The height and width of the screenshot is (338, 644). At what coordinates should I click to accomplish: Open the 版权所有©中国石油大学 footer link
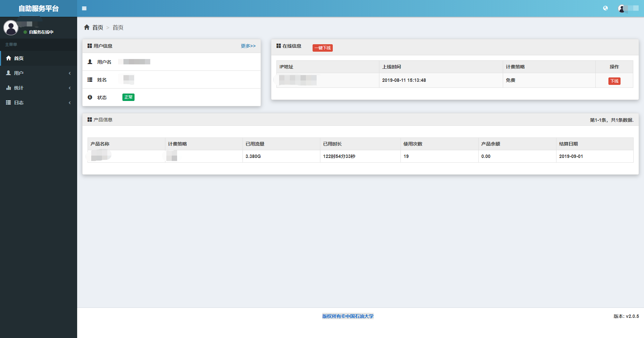click(x=348, y=316)
